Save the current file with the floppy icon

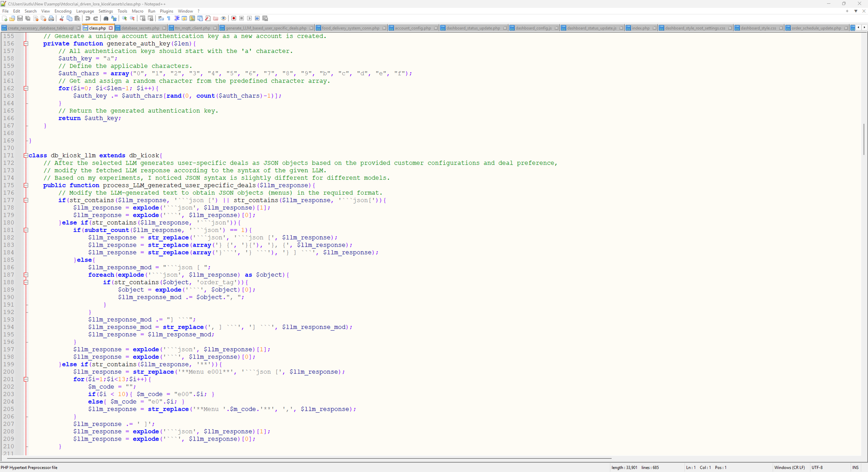point(20,18)
